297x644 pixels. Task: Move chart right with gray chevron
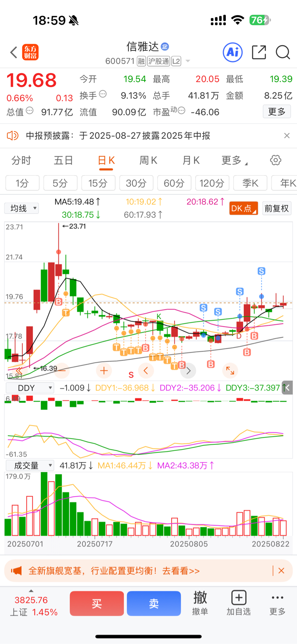[188, 371]
